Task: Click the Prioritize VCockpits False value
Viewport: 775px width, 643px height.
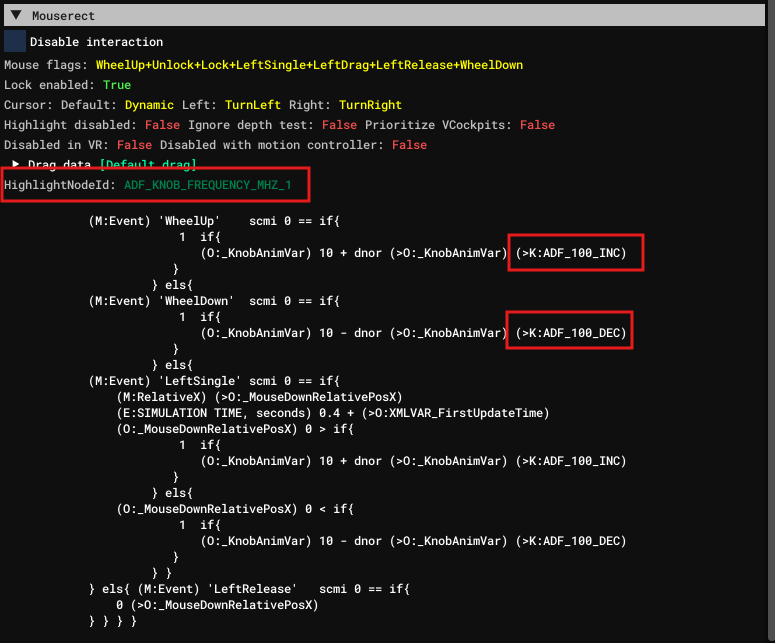Action: [x=537, y=125]
